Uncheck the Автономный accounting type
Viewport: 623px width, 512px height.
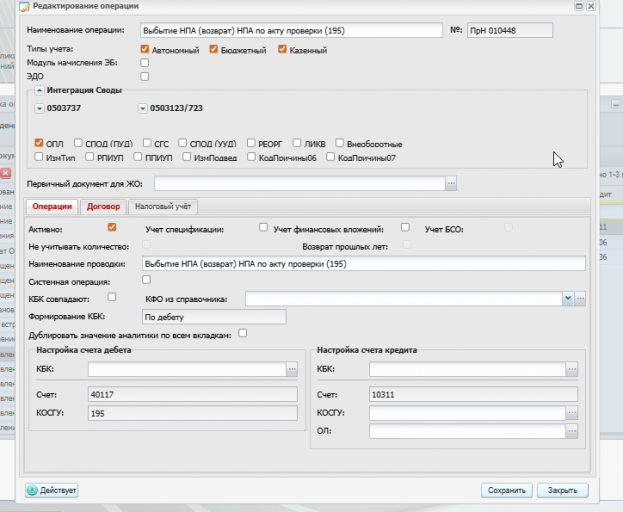145,49
